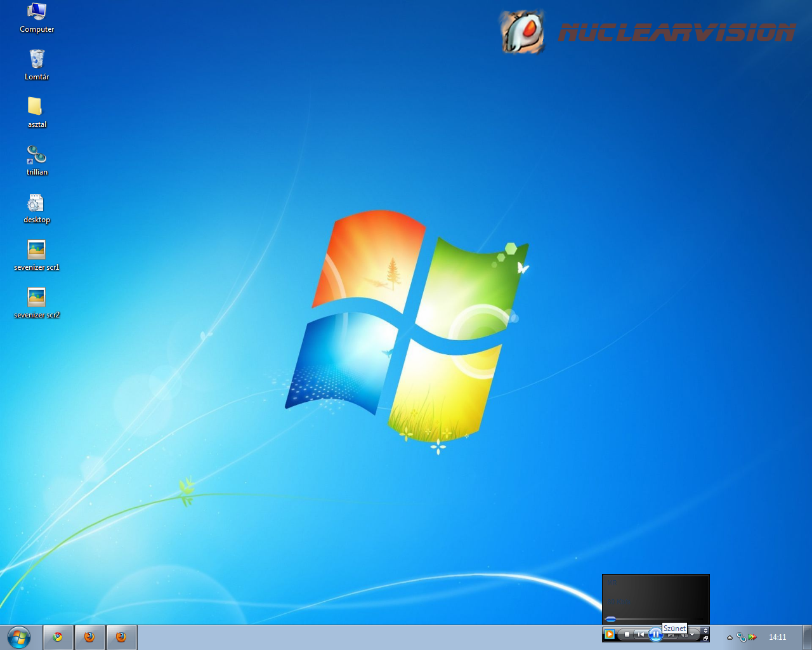Image resolution: width=812 pixels, height=650 pixels.
Task: Select the trillian shortcut icon
Action: [37, 161]
